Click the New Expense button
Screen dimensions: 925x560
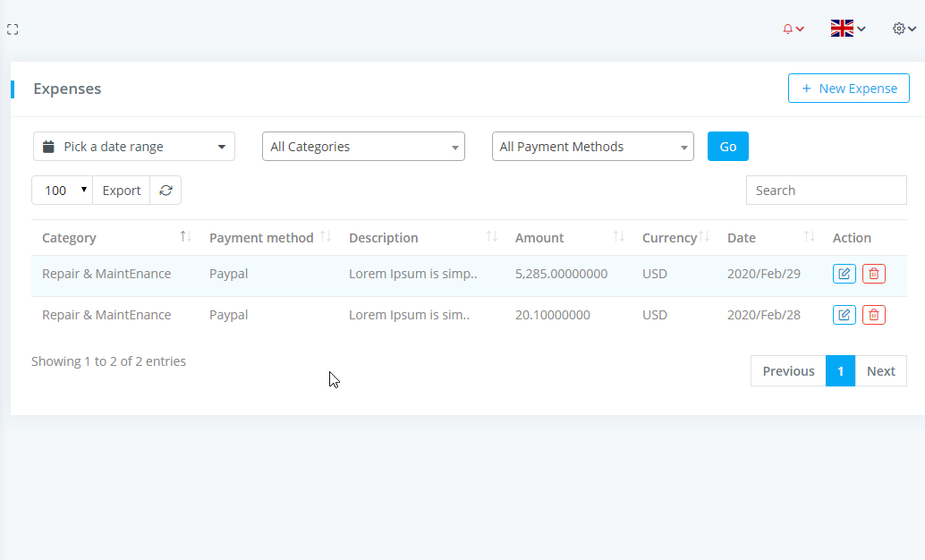(848, 89)
